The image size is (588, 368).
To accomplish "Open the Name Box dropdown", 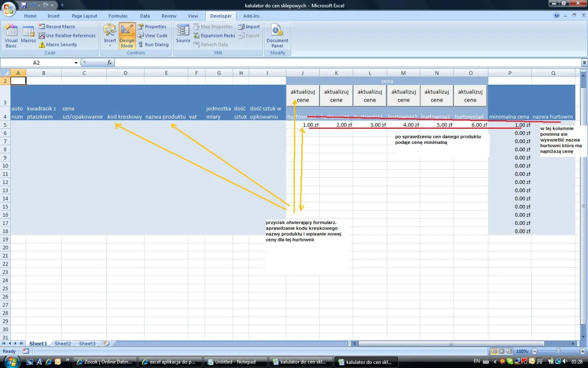I will coord(76,63).
